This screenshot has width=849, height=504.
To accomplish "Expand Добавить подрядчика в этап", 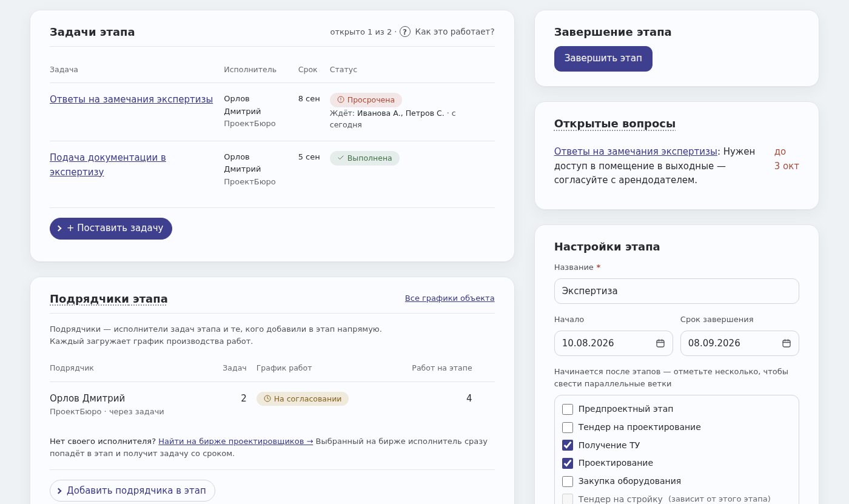I will point(132,491).
